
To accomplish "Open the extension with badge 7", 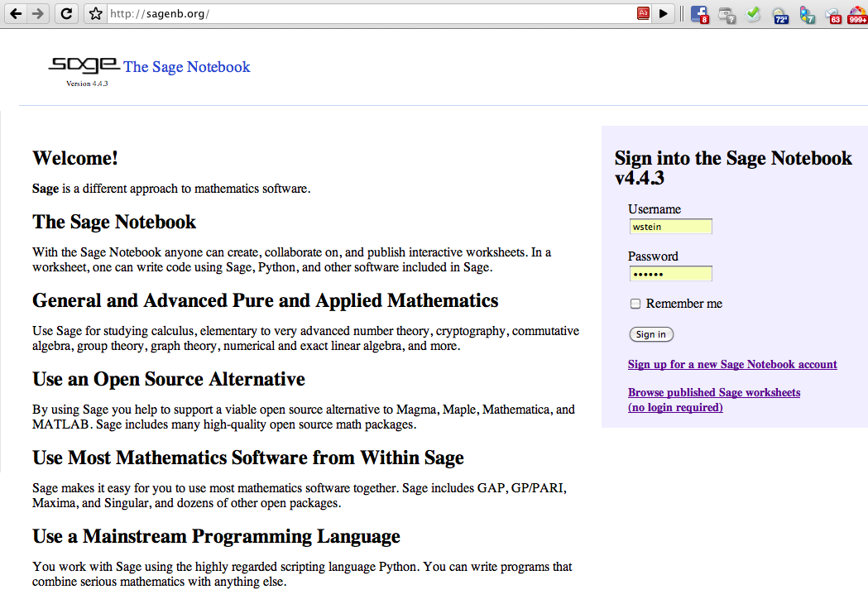I will (807, 15).
